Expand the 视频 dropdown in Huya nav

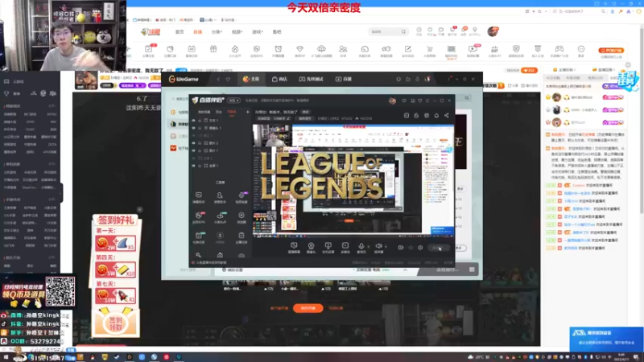click(x=237, y=31)
